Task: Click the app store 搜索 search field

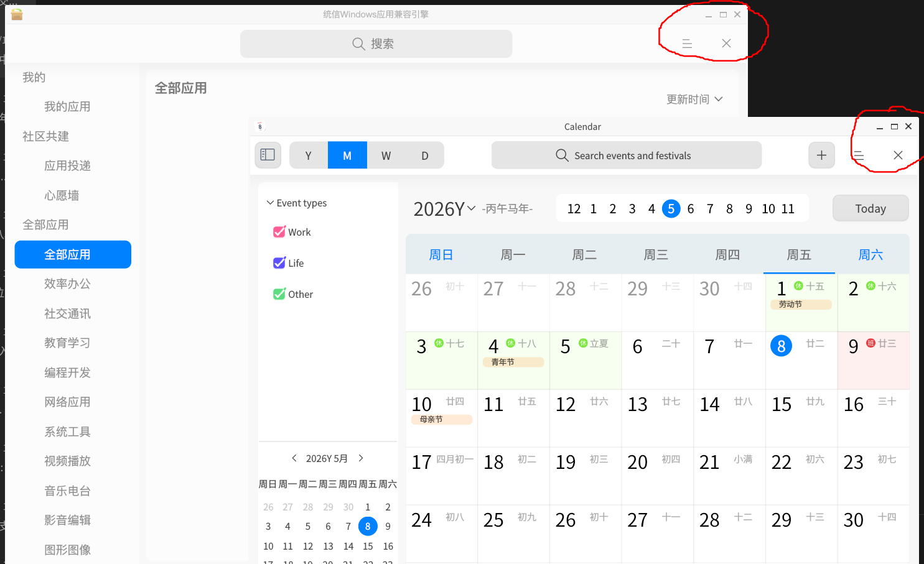Action: [376, 44]
